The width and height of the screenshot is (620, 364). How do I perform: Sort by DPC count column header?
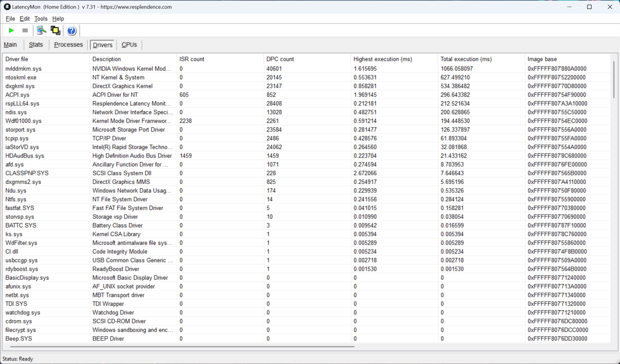pos(280,59)
